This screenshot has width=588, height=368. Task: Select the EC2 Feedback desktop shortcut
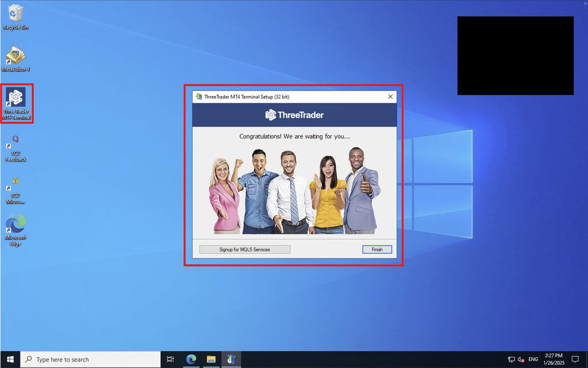point(16,148)
